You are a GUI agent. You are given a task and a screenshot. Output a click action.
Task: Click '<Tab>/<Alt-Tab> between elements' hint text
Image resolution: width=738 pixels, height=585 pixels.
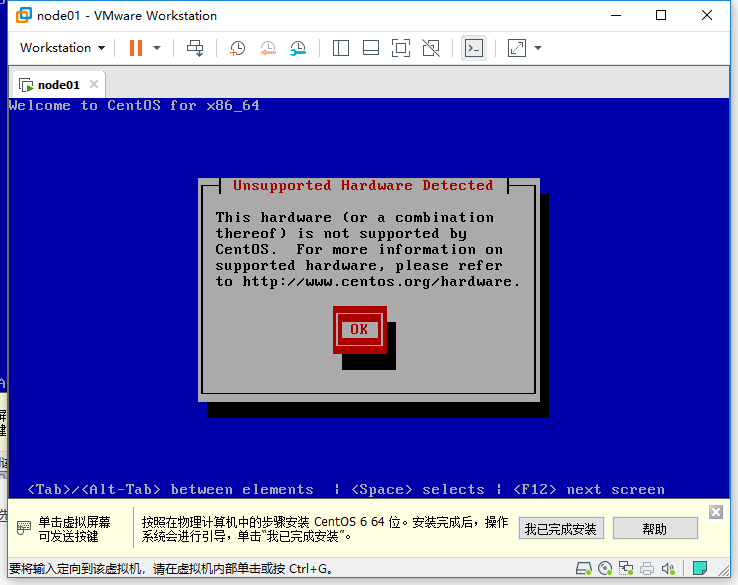tap(170, 489)
